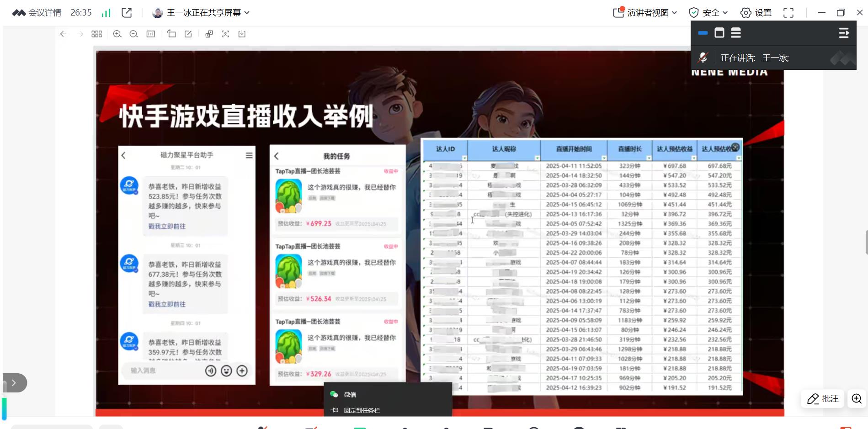
Task: Click the pop-out share window icon
Action: click(x=127, y=13)
